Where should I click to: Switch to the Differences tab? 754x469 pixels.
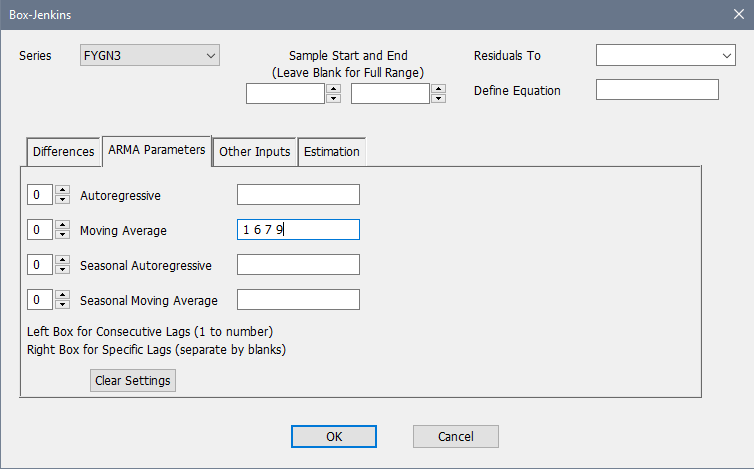coord(63,152)
